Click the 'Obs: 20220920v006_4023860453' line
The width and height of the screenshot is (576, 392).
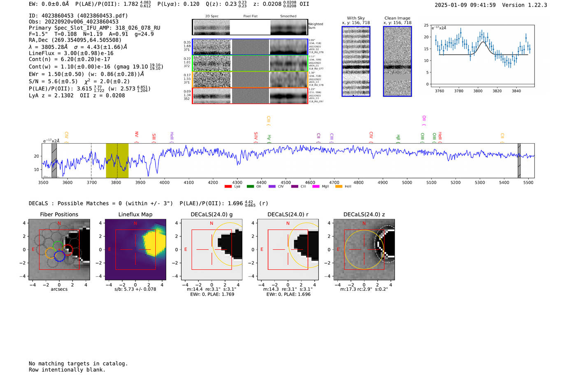click(74, 22)
